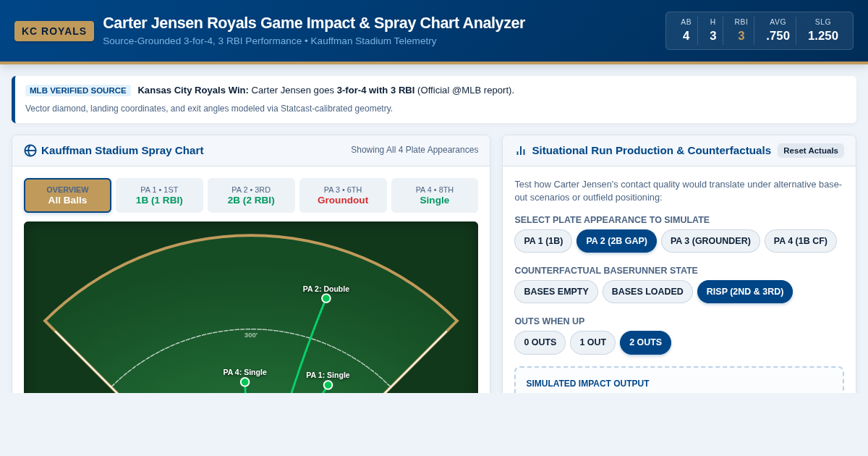Click the KC ROYALS badge

(54, 31)
